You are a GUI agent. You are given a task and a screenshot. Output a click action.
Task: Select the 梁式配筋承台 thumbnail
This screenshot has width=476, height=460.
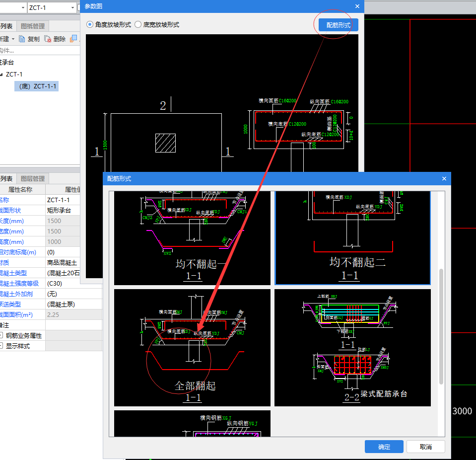click(x=352, y=348)
